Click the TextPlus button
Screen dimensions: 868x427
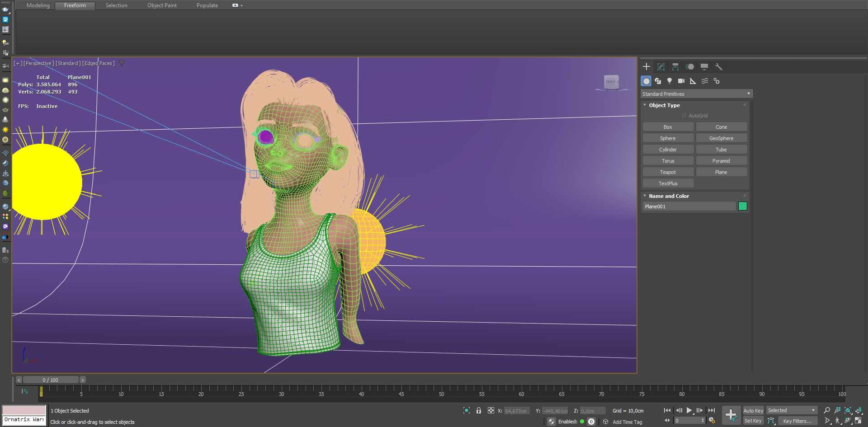coord(668,183)
